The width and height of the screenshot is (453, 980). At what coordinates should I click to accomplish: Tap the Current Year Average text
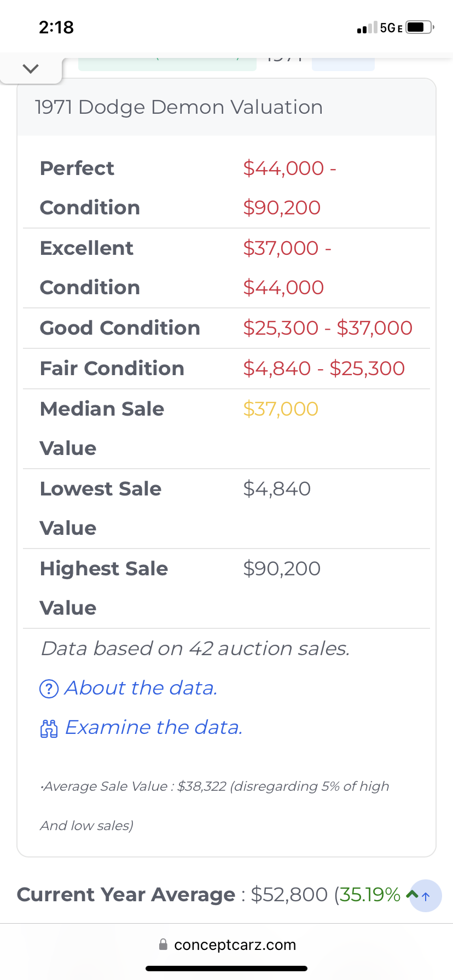tap(126, 895)
